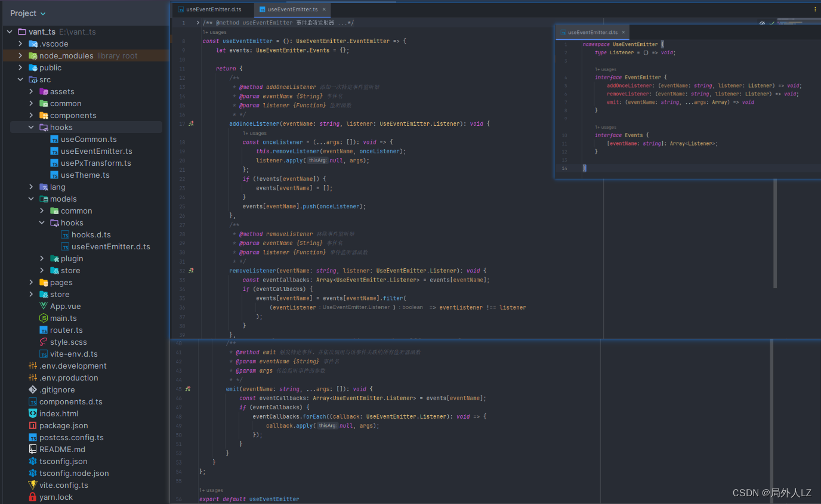The image size is (821, 504).
Task: Select components.d.ts in the project tree
Action: [71, 401]
